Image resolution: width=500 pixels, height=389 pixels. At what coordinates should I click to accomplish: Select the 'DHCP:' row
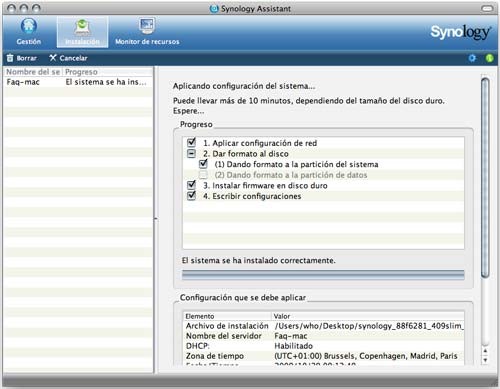[x=323, y=346]
